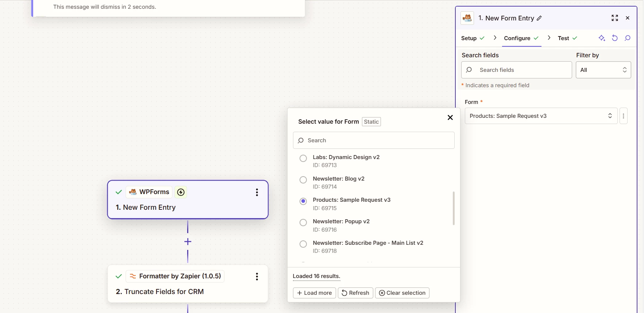Open Form field three-dot options menu

623,116
